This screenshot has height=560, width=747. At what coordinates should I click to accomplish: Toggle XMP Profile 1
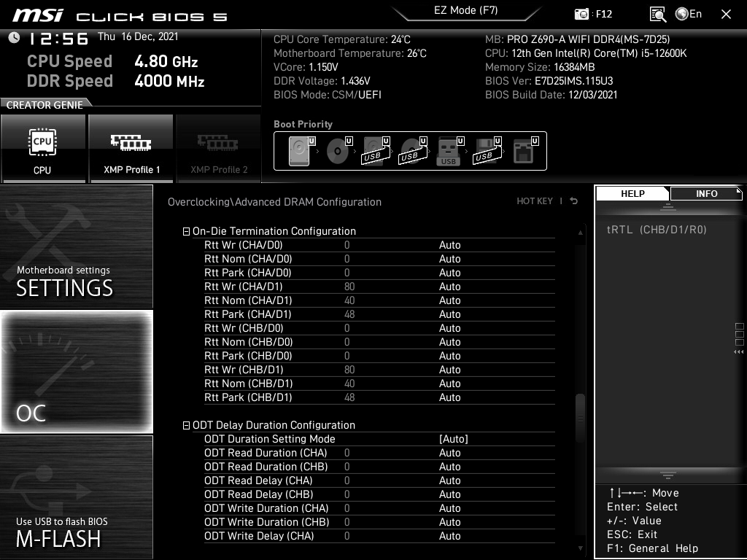click(x=131, y=149)
